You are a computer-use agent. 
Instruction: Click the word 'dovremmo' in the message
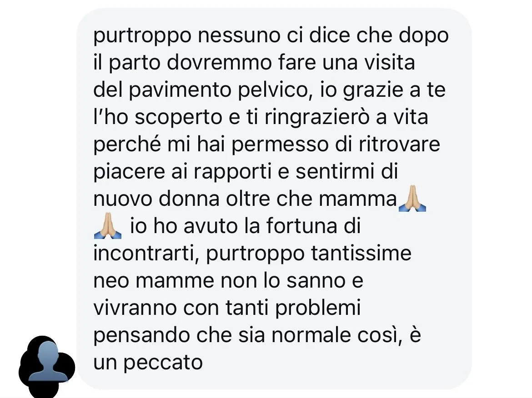[x=220, y=63]
